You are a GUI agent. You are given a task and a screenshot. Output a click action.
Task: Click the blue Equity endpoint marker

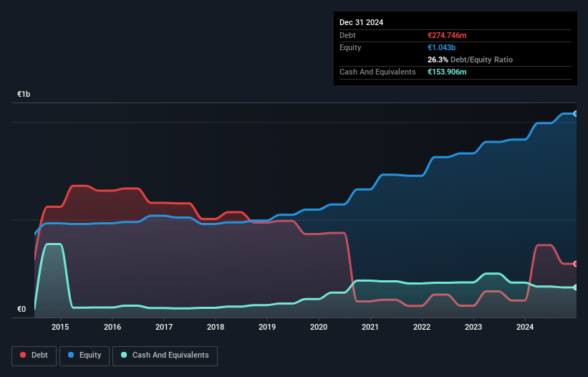point(576,114)
